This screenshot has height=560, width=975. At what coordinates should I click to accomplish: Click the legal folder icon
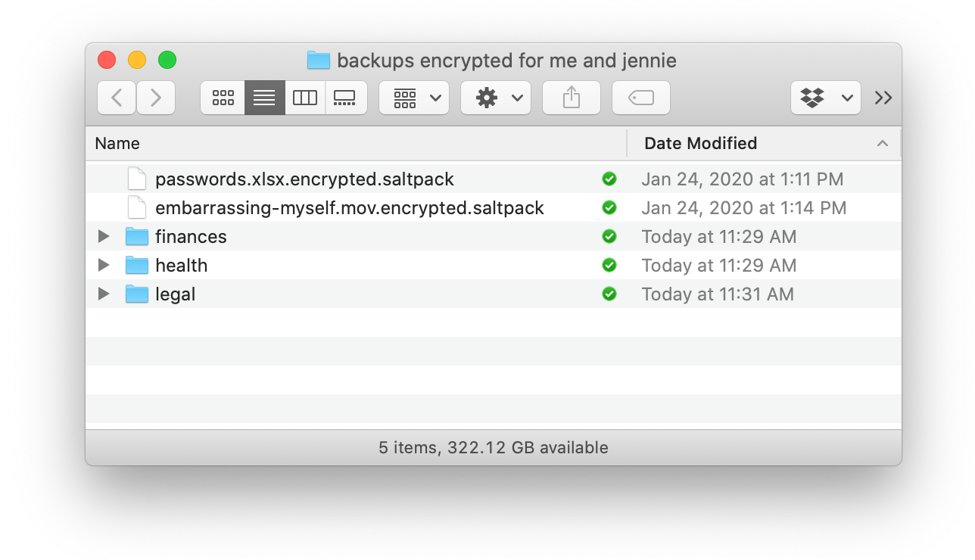click(136, 294)
